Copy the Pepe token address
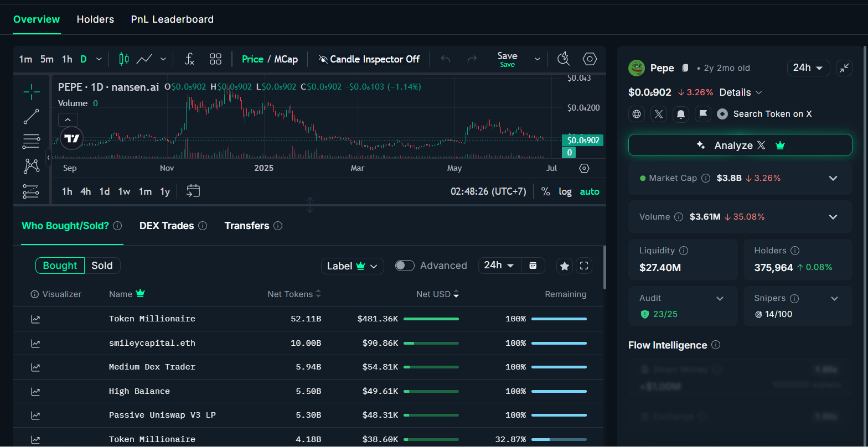Image resolution: width=868 pixels, height=447 pixels. click(x=685, y=68)
